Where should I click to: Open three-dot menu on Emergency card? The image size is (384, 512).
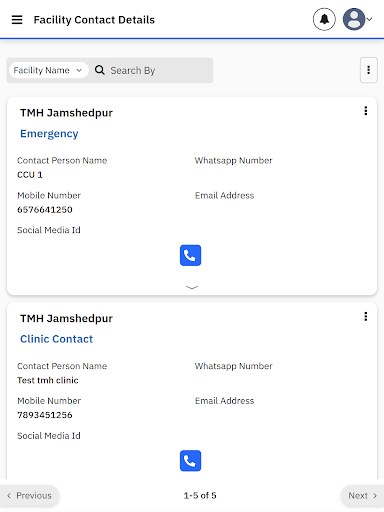pyautogui.click(x=366, y=111)
